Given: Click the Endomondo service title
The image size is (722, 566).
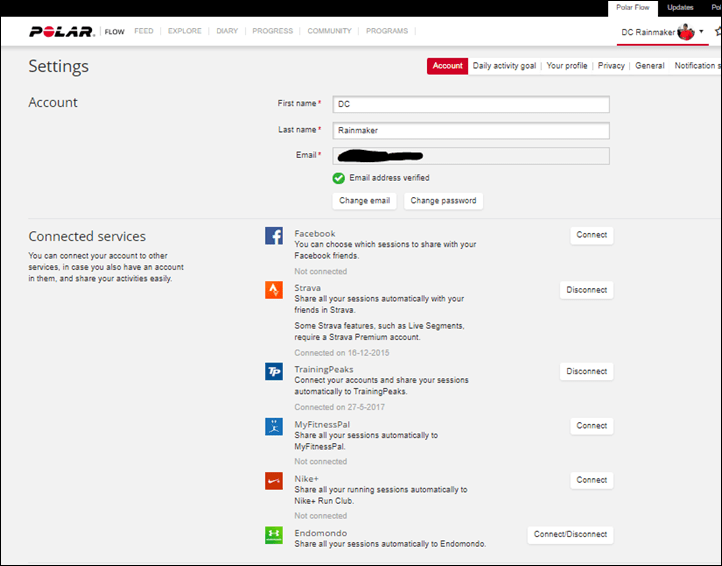Looking at the screenshot, I should pos(320,533).
